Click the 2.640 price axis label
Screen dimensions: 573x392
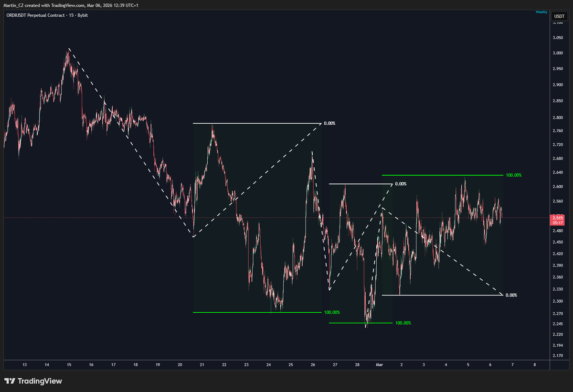(558, 172)
